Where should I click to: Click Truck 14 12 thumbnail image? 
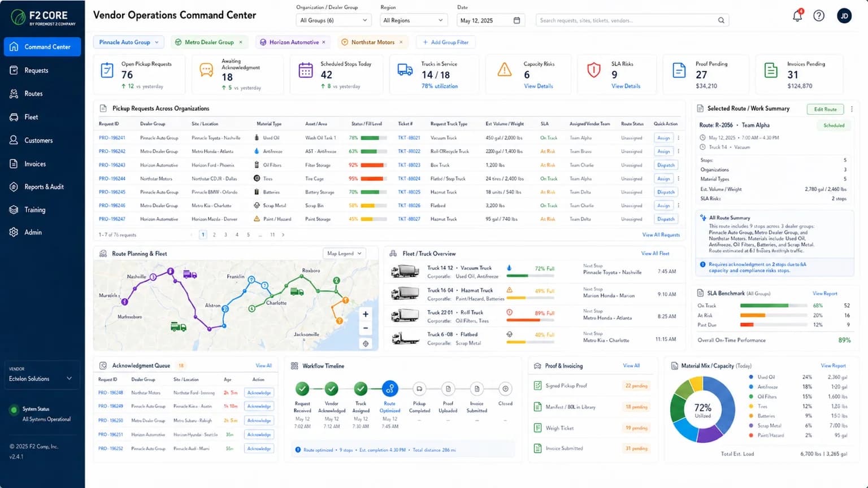[405, 272]
